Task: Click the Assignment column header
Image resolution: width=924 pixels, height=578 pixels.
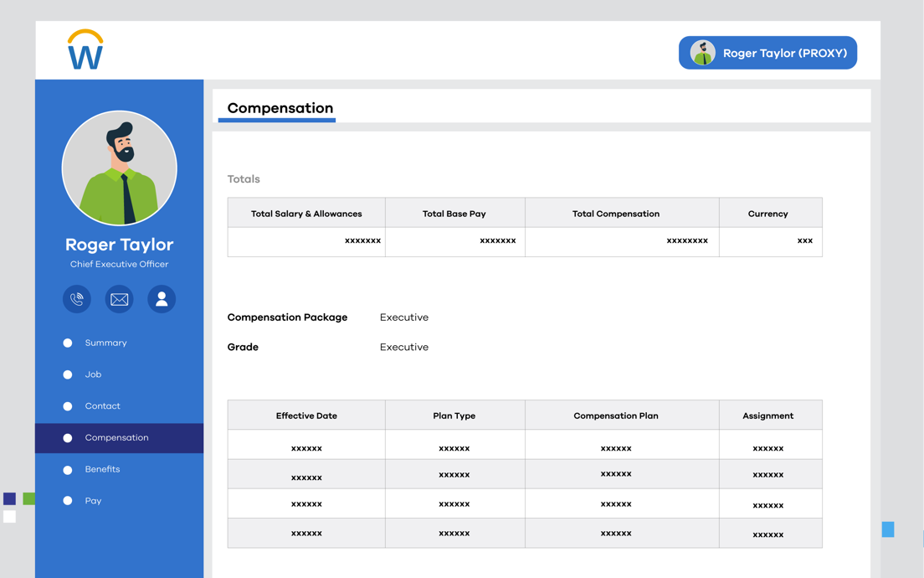Action: [x=767, y=415]
